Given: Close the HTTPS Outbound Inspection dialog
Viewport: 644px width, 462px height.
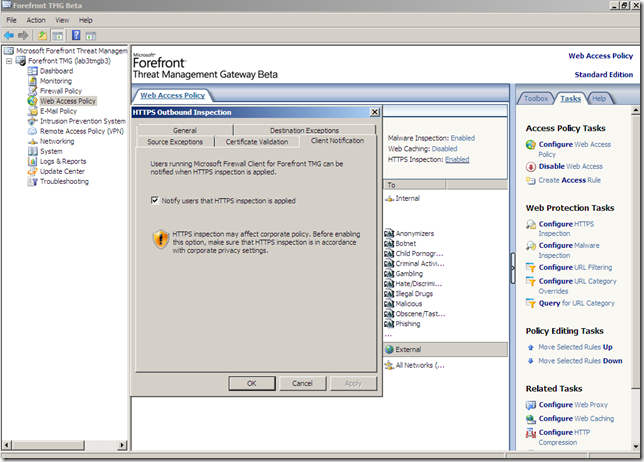Looking at the screenshot, I should point(375,112).
